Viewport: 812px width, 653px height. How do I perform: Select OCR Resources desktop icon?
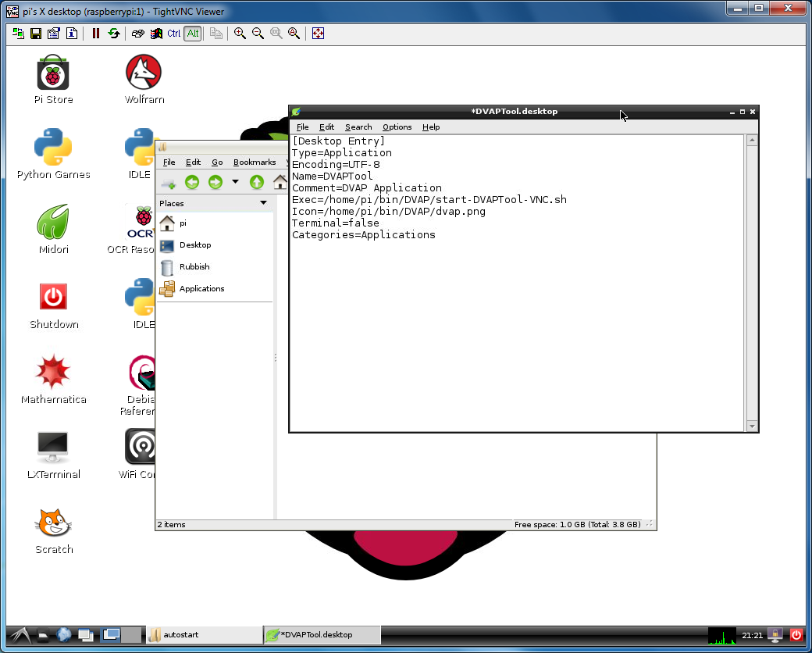131,229
